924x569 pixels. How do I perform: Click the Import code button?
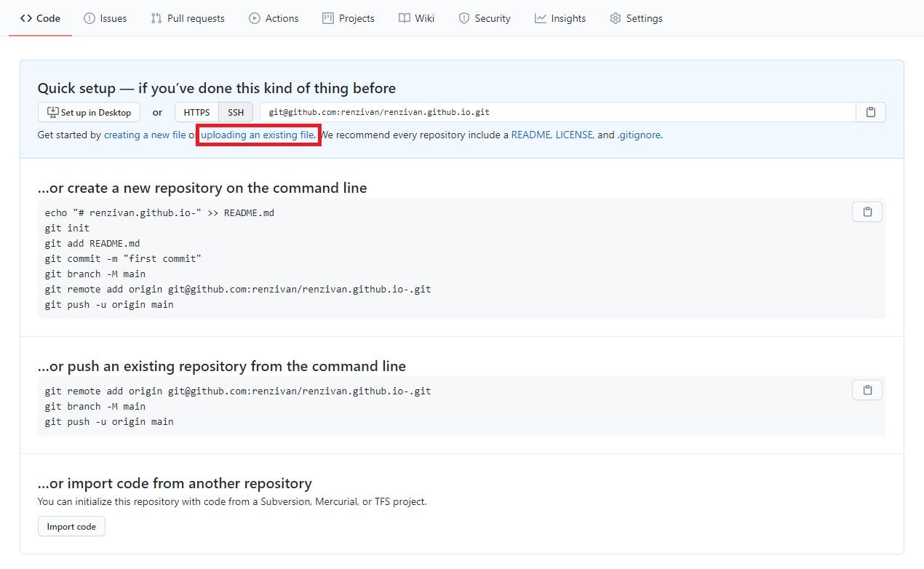click(71, 526)
